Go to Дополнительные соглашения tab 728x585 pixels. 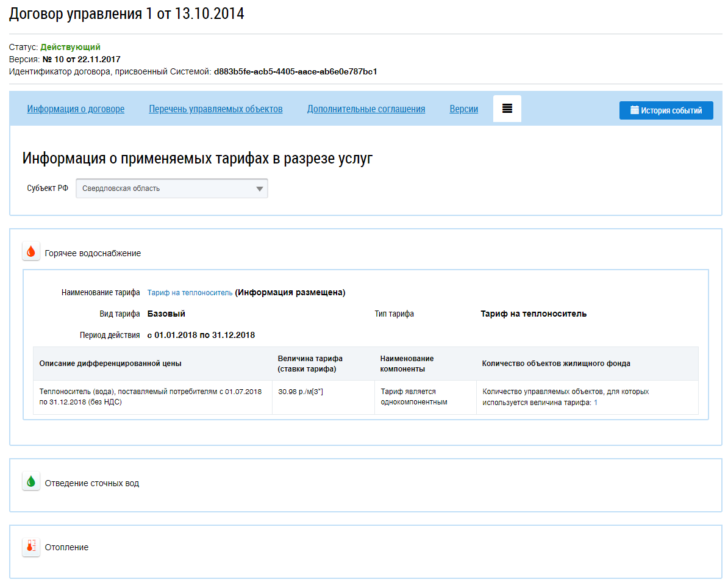coord(366,109)
